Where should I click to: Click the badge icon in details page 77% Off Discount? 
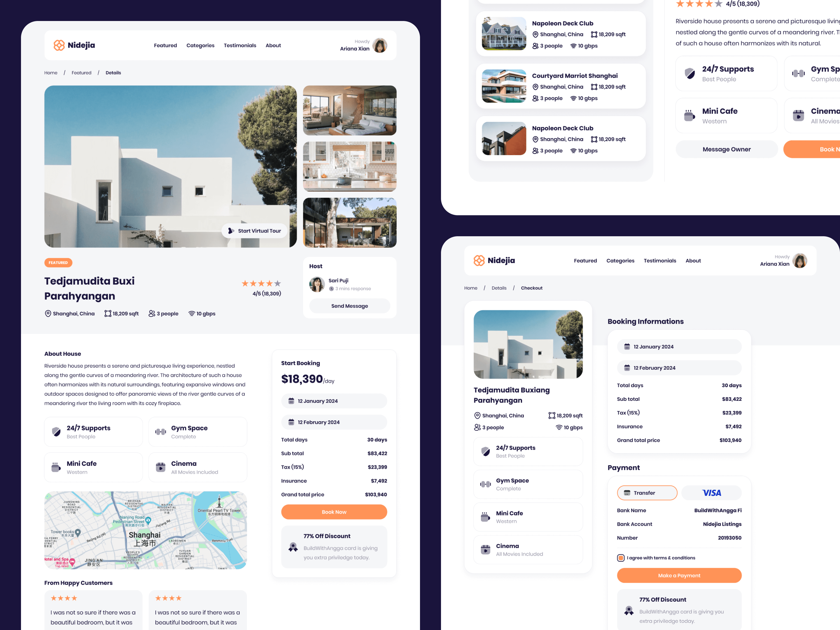tap(293, 547)
